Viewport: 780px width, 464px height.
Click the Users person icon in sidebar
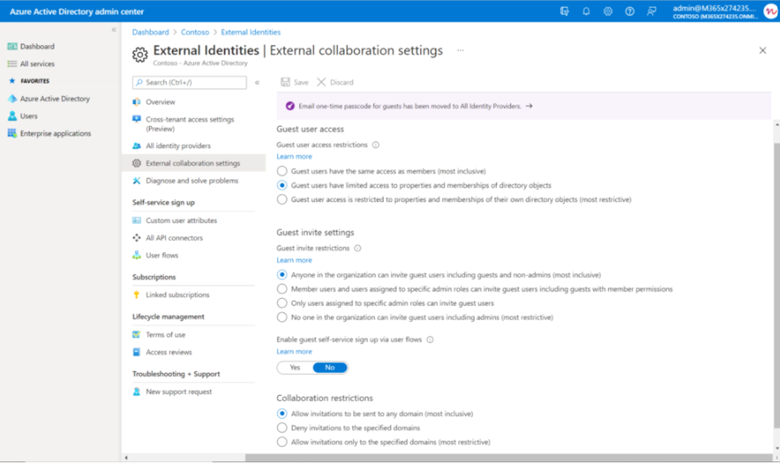tap(12, 116)
